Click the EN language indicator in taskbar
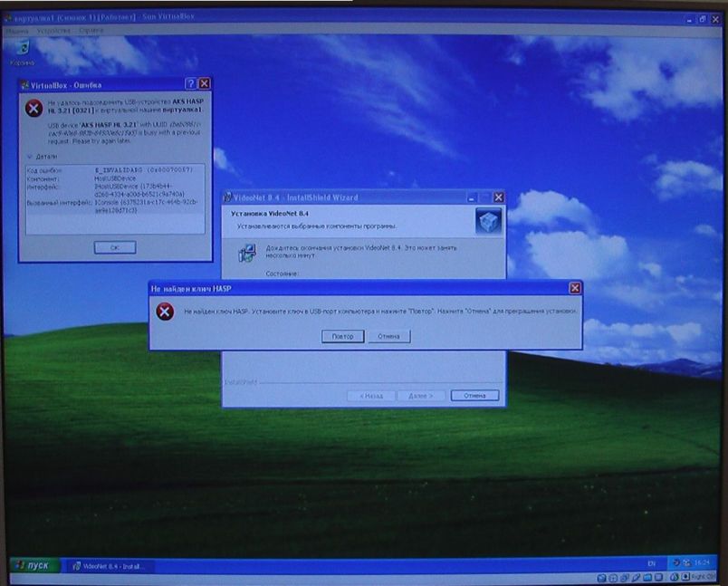 (651, 563)
